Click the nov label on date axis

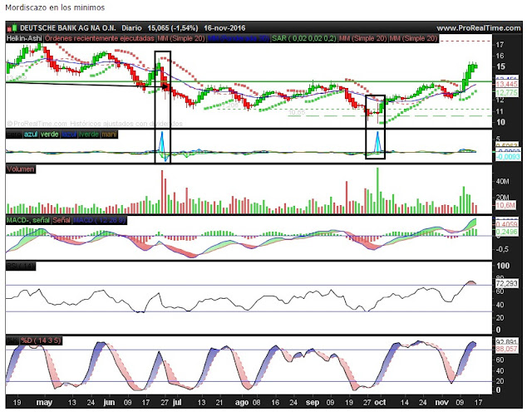click(441, 403)
